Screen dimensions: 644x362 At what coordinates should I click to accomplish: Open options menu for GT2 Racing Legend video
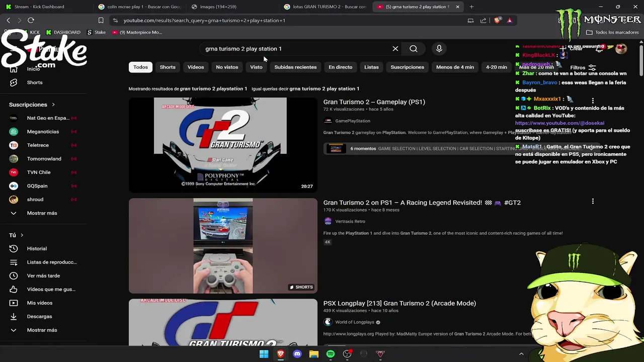(x=593, y=201)
